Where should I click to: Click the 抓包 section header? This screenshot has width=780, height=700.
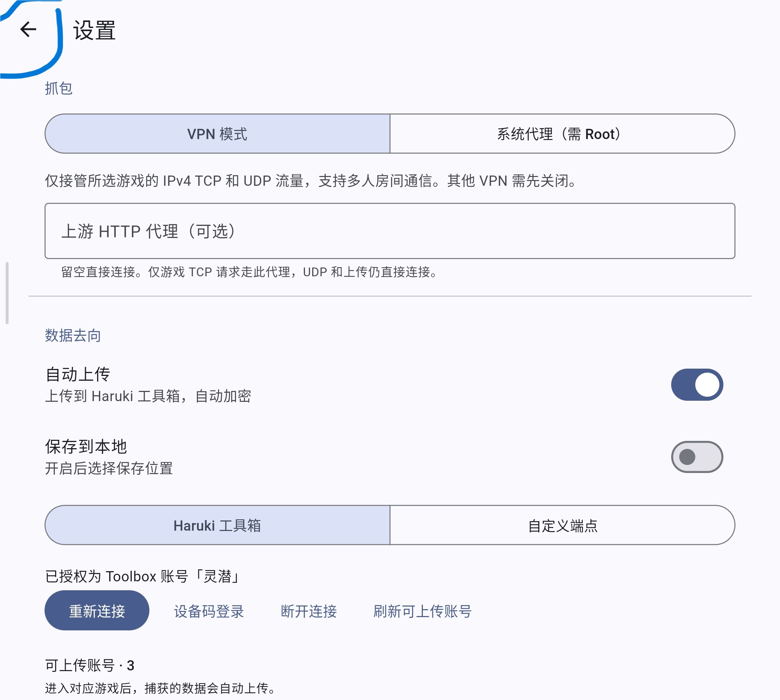point(58,88)
